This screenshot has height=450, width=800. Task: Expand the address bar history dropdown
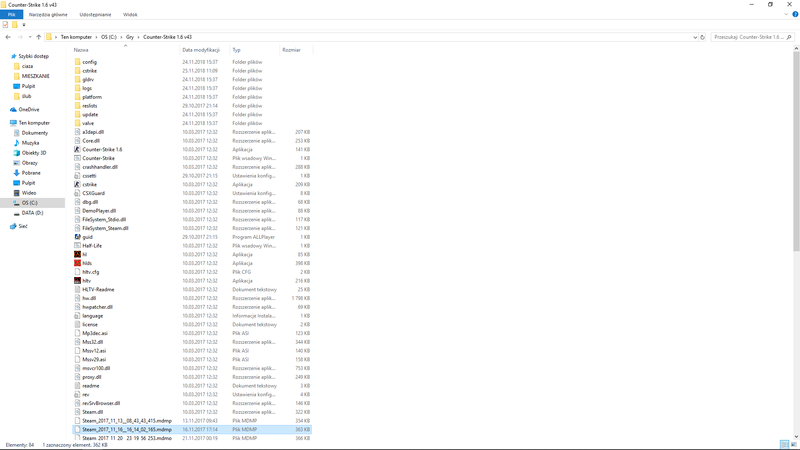694,37
